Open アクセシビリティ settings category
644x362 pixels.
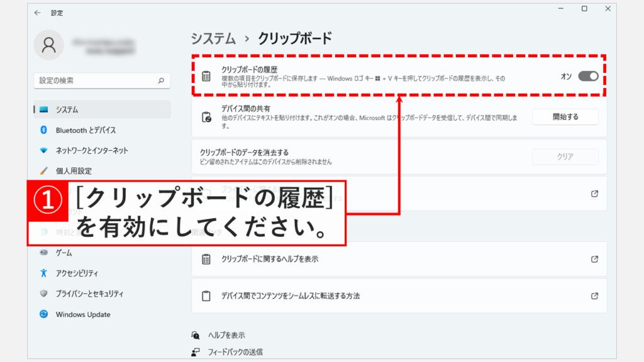(x=77, y=273)
